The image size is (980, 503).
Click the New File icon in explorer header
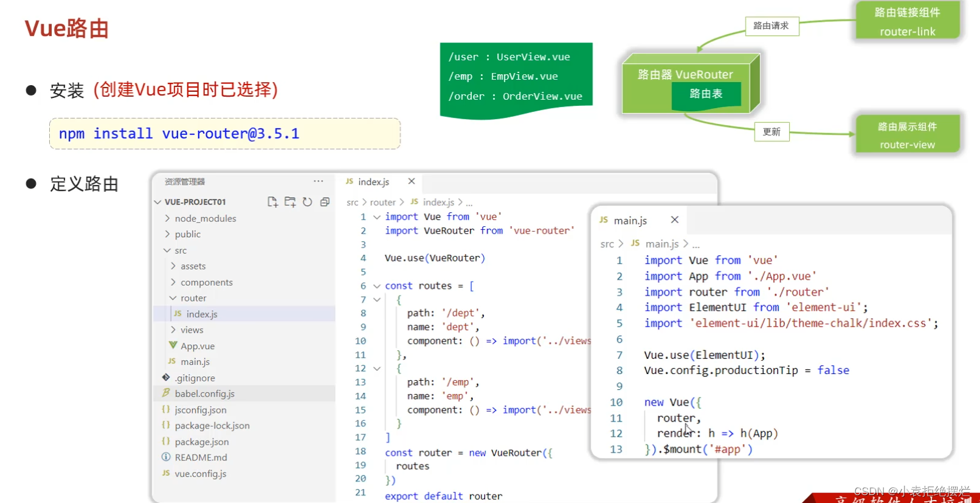tap(272, 202)
